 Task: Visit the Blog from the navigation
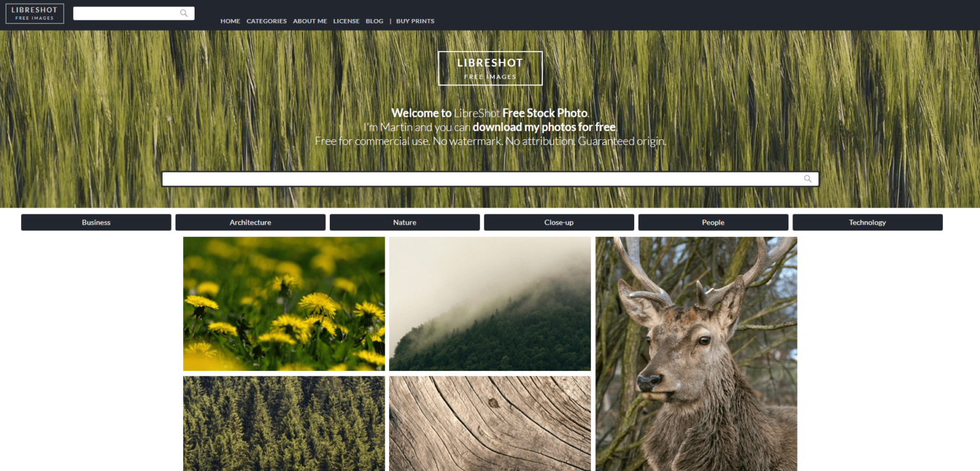pyautogui.click(x=375, y=21)
